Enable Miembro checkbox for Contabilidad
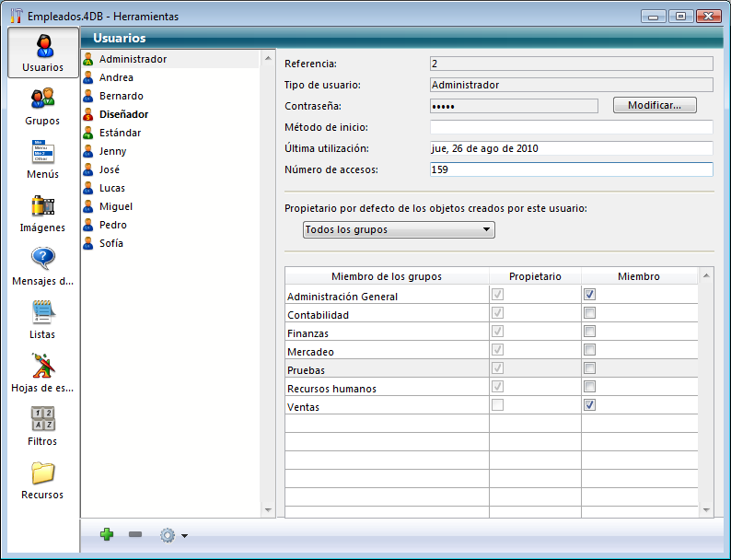This screenshot has width=731, height=560. (x=590, y=313)
